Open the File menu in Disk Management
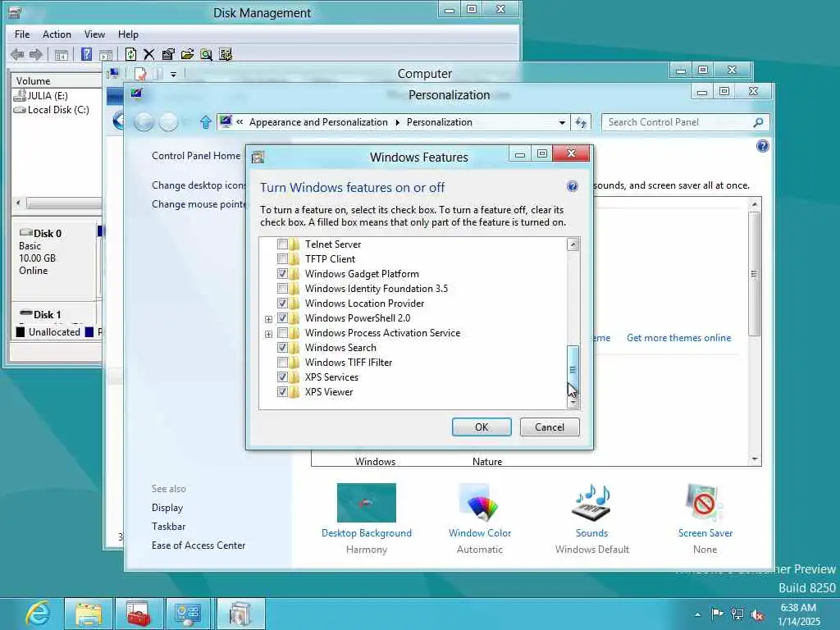Screen dimensions: 840x630 (22, 34)
